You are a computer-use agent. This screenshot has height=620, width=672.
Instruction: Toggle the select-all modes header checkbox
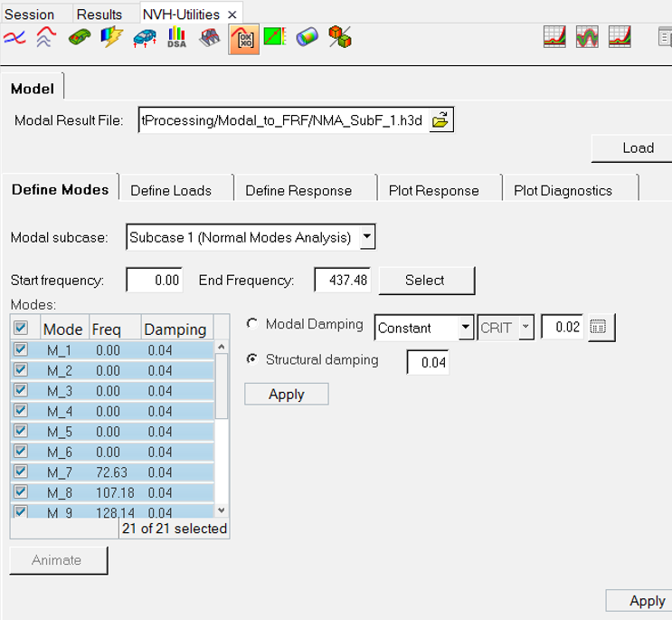21,328
